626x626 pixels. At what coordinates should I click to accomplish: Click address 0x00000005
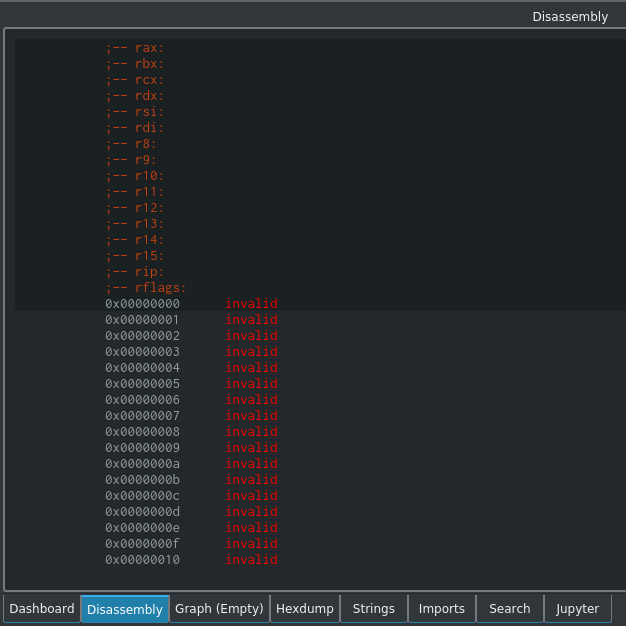[143, 384]
